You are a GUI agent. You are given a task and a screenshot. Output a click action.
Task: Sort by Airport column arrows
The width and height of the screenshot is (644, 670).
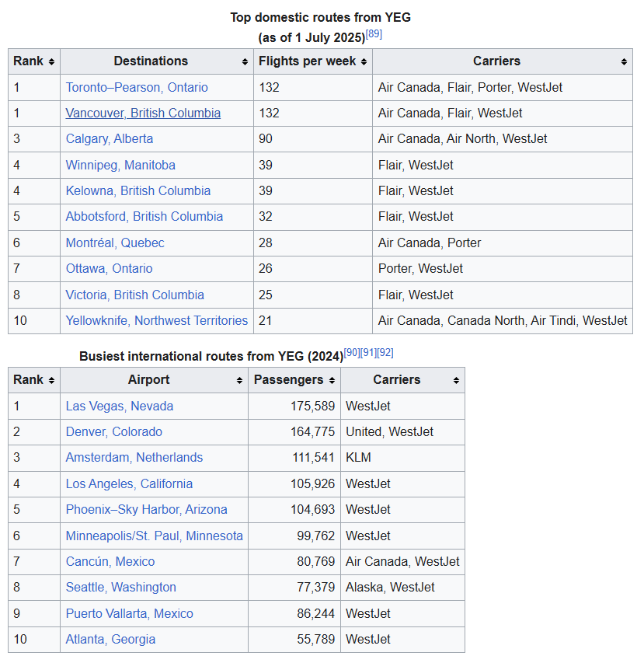(239, 380)
